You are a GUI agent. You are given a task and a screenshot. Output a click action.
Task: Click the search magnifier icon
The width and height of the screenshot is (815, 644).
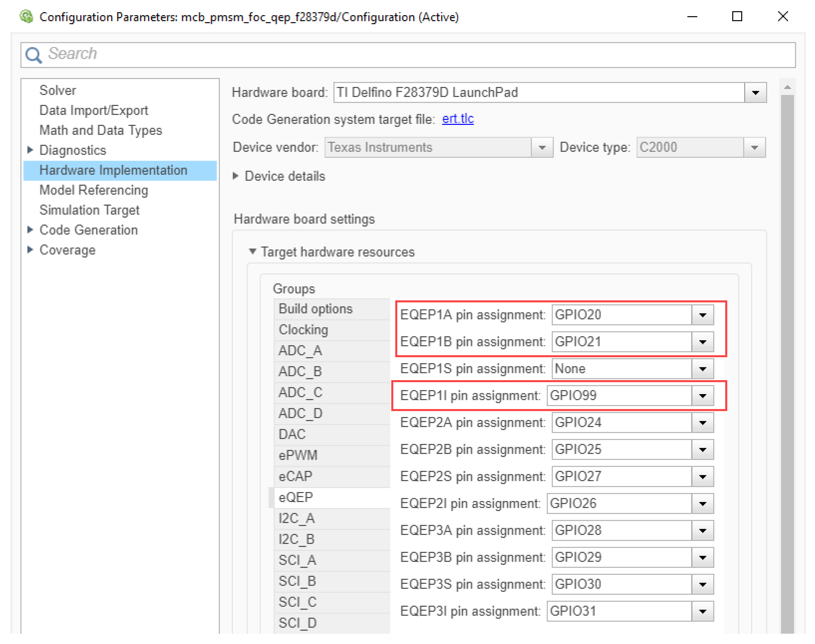(34, 55)
